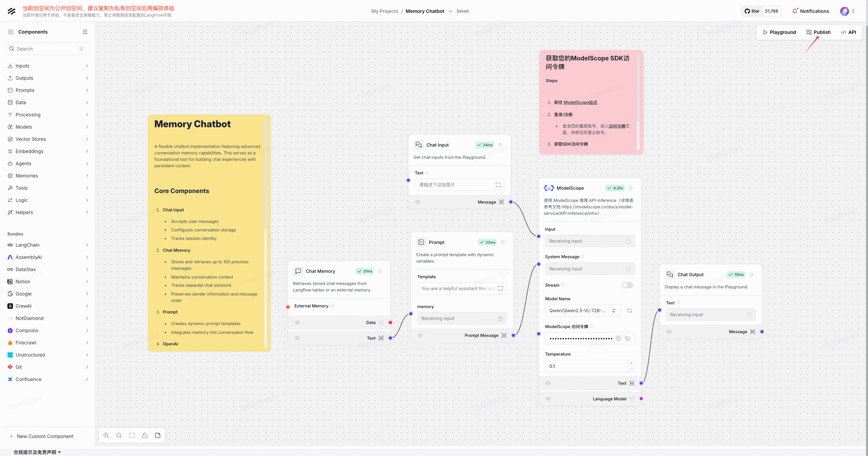Image resolution: width=868 pixels, height=456 pixels.
Task: Refresh the Model Name list icon
Action: click(x=630, y=310)
